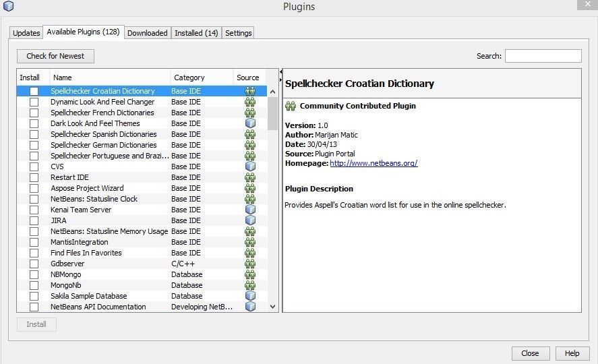Click community source icon for Restart IDE
Screen dimensions: 598x364
click(250, 177)
